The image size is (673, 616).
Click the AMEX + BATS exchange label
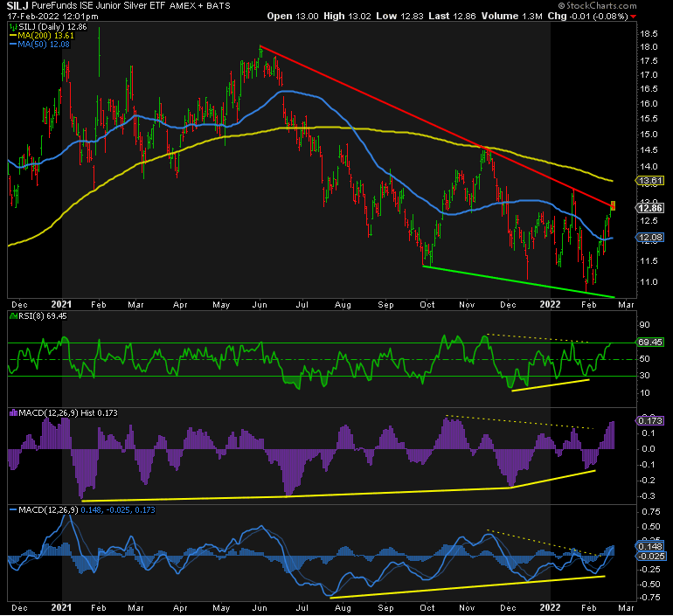[x=199, y=6]
